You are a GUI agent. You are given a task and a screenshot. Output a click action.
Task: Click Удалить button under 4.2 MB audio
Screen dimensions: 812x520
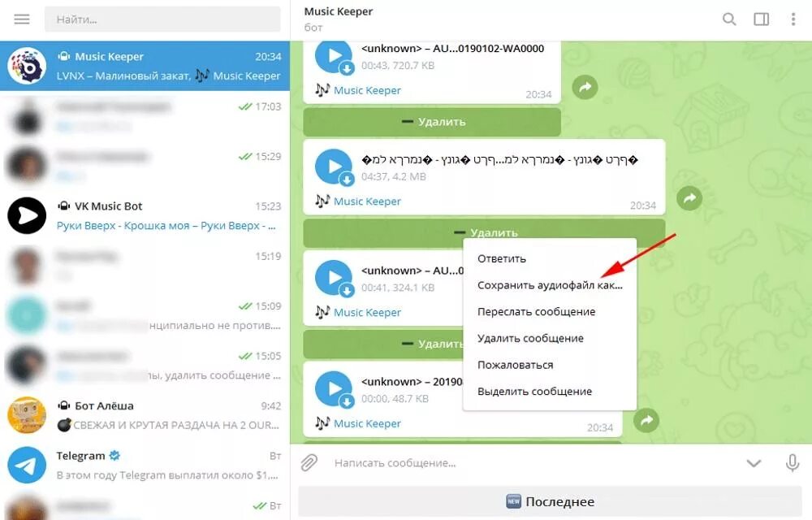tap(484, 232)
